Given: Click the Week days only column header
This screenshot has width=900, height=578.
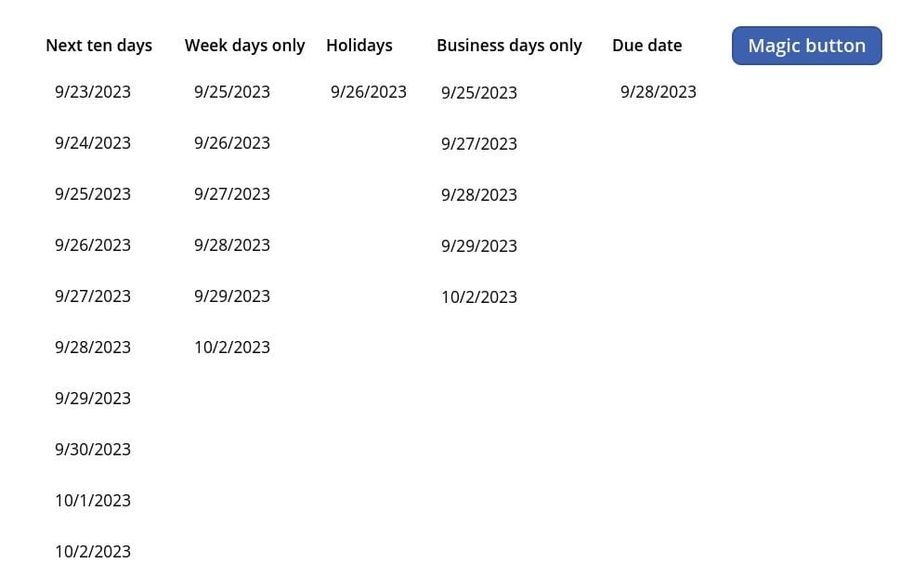Looking at the screenshot, I should (244, 45).
